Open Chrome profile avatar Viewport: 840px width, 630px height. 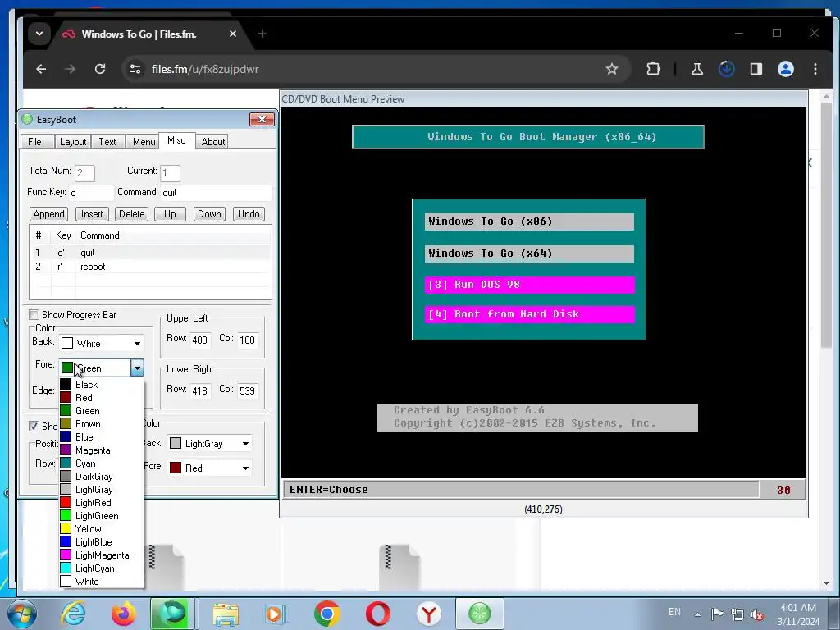pos(785,69)
